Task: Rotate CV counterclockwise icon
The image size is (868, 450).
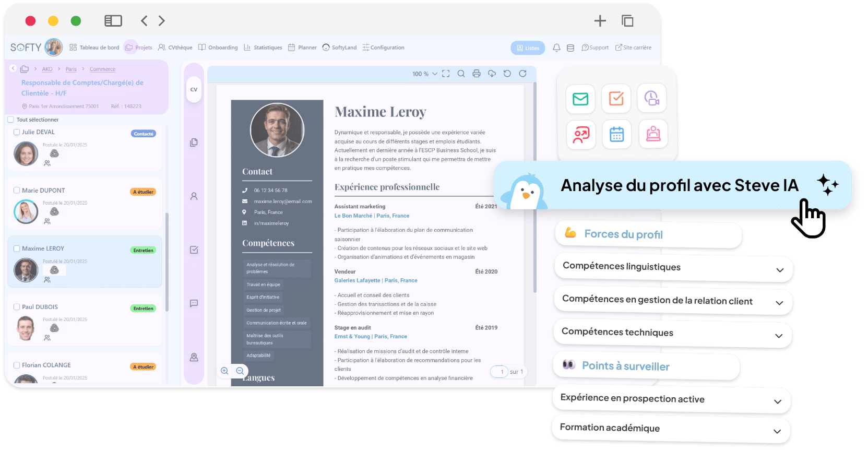Action: [x=507, y=74]
